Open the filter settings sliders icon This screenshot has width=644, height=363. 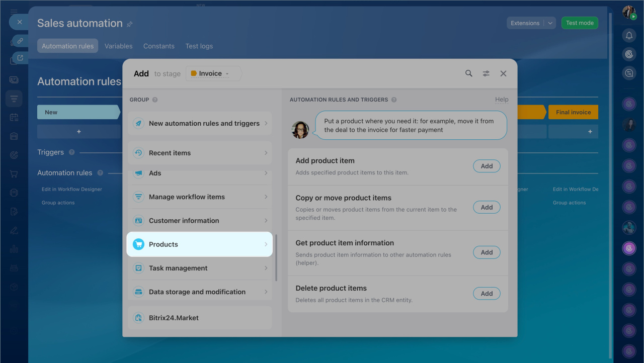pyautogui.click(x=486, y=73)
